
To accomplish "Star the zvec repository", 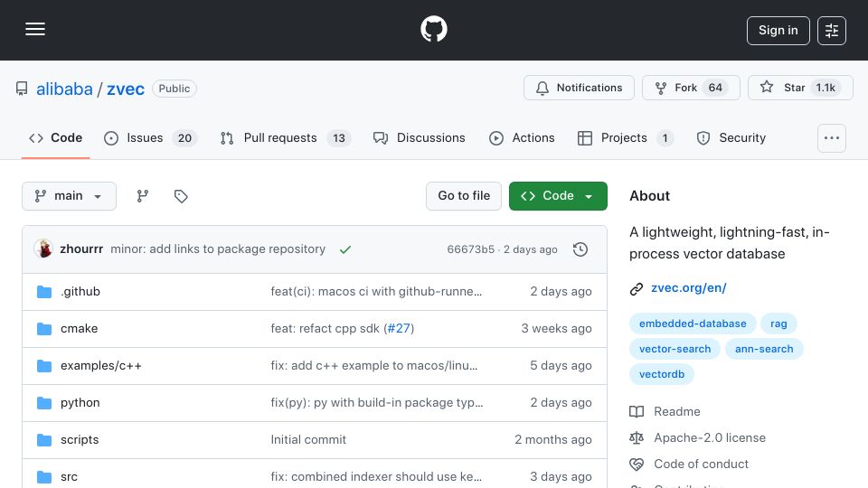I will coord(800,88).
